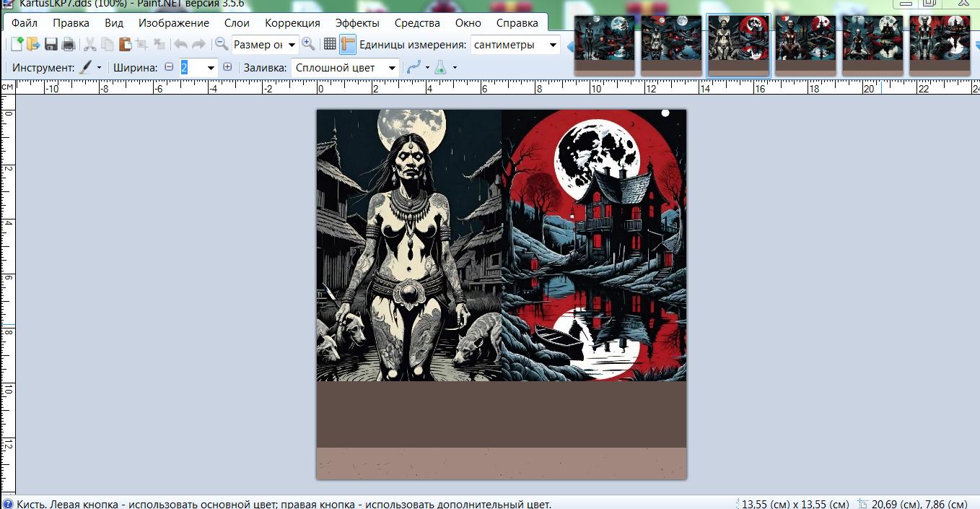Click the New image icon
Screen dimensions: 980x509
coord(17,45)
